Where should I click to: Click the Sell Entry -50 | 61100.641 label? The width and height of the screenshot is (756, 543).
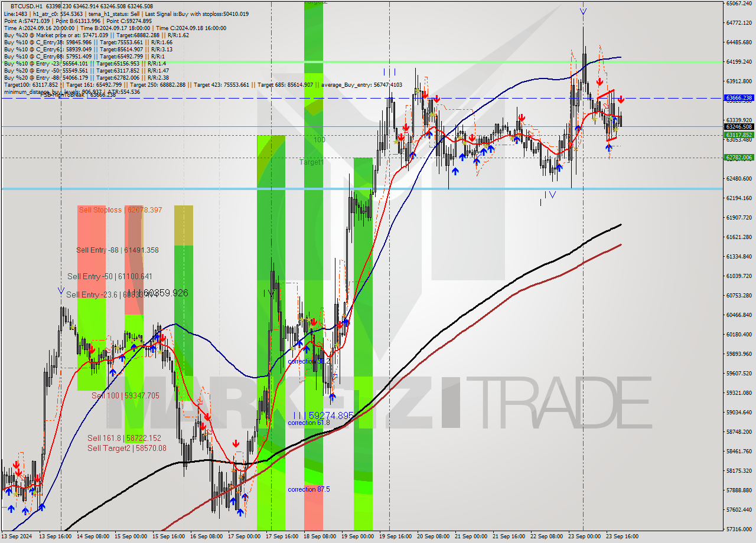pyautogui.click(x=110, y=276)
